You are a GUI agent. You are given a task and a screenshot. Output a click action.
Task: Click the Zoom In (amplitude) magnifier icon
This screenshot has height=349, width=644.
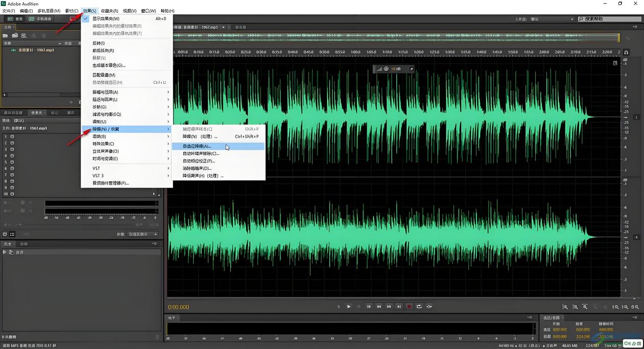click(565, 307)
